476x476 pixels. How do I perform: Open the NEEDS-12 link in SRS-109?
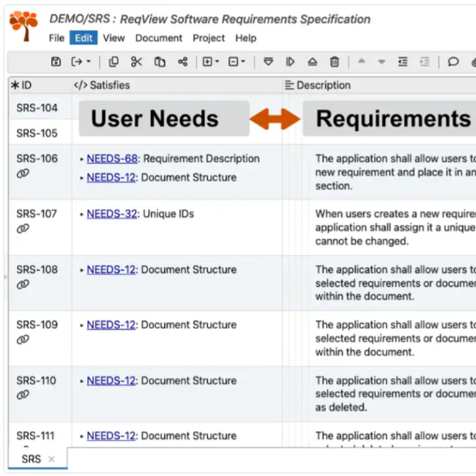pyautogui.click(x=112, y=325)
